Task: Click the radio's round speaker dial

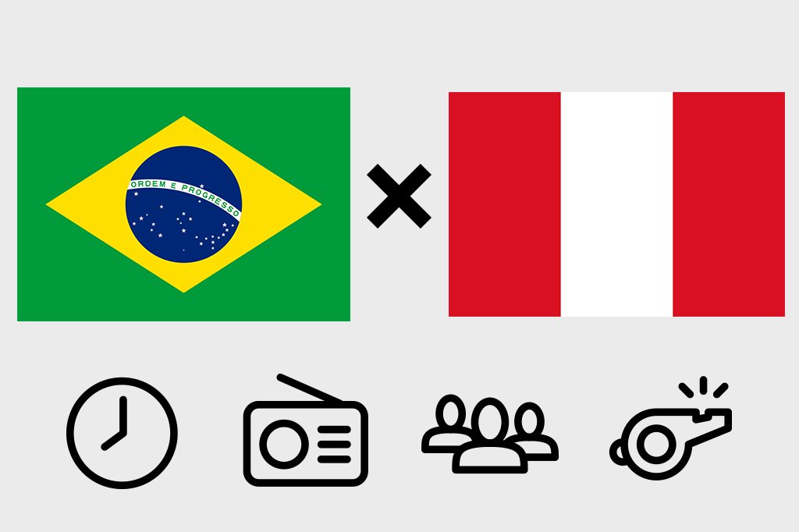Action: click(x=284, y=444)
